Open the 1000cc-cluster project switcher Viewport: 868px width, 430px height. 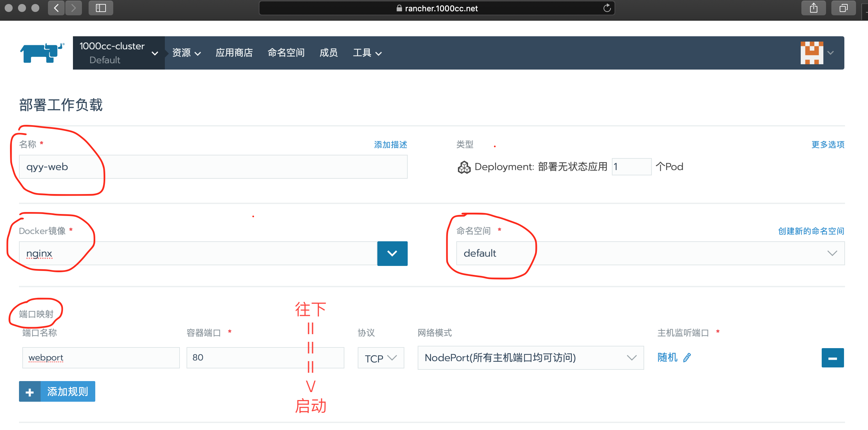pos(119,53)
